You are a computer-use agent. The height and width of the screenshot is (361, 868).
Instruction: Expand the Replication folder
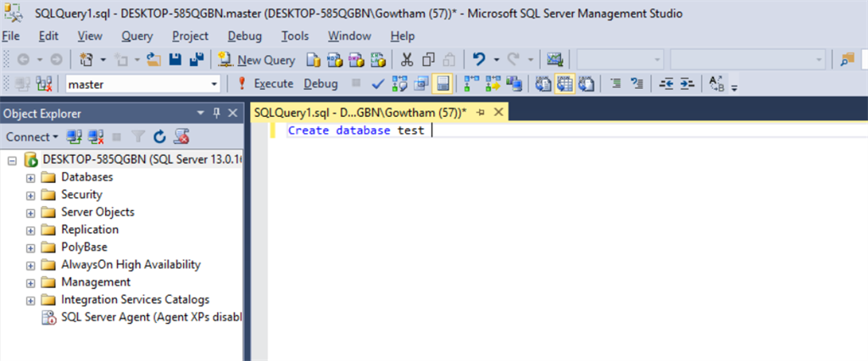31,230
